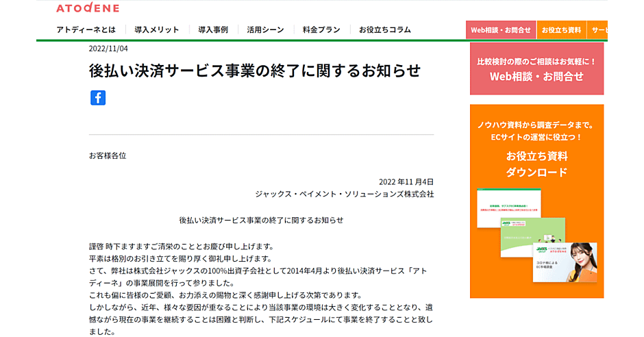The image size is (644, 337).
Task: Click the date 2022 年11 月4日
Action: (x=406, y=182)
